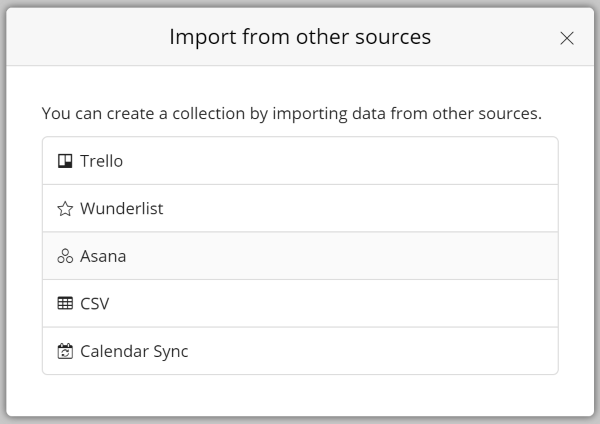This screenshot has height=424, width=600.
Task: Click empty space in the Trello row
Action: 340,161
